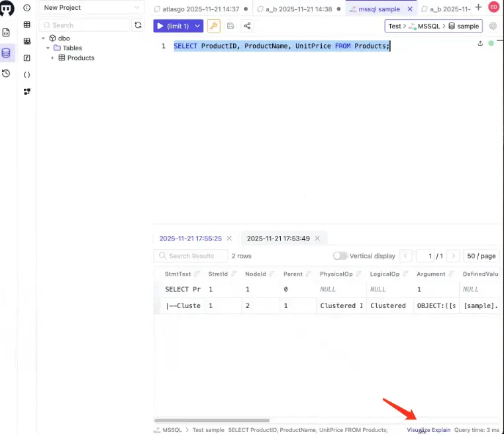Click the Visualize Explain link

(x=428, y=430)
